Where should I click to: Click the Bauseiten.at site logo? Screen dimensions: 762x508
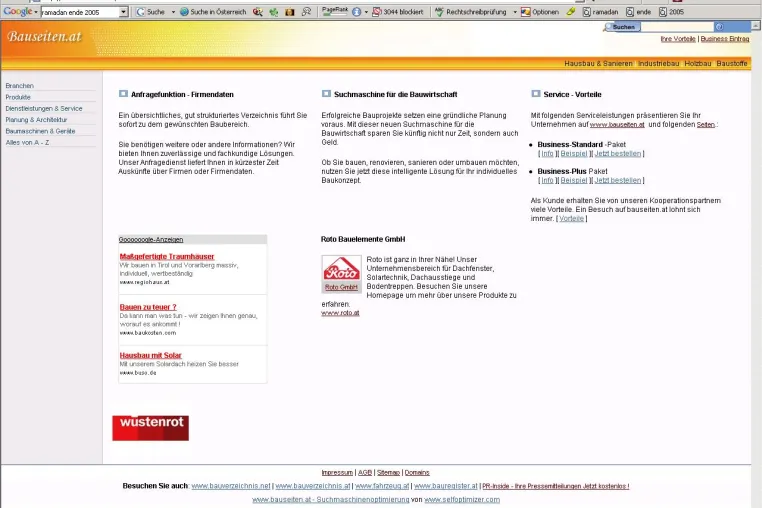(44, 36)
